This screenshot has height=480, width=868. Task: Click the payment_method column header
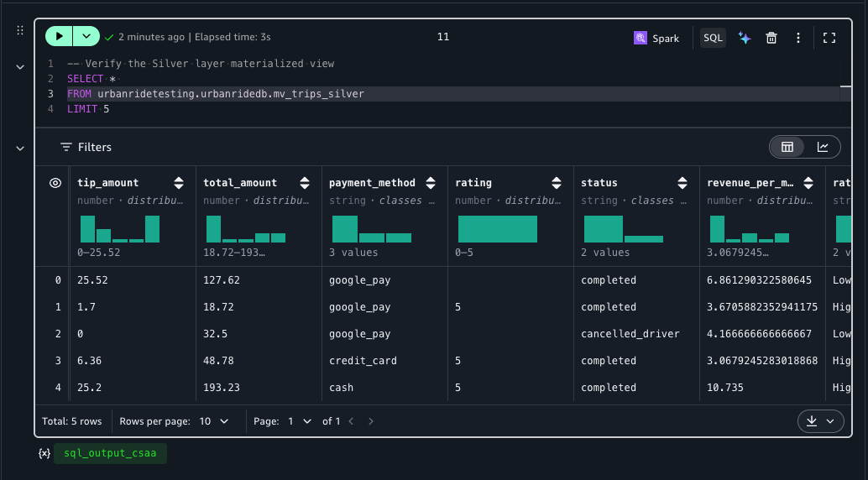(x=372, y=183)
